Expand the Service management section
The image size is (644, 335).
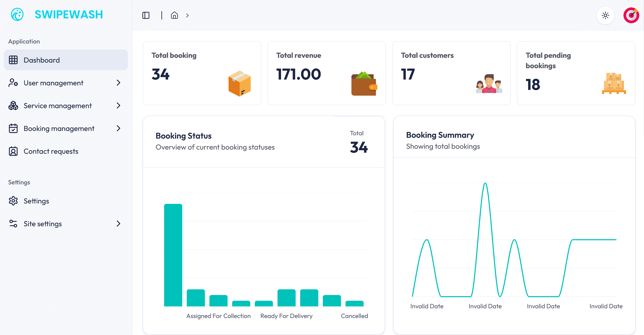point(119,105)
